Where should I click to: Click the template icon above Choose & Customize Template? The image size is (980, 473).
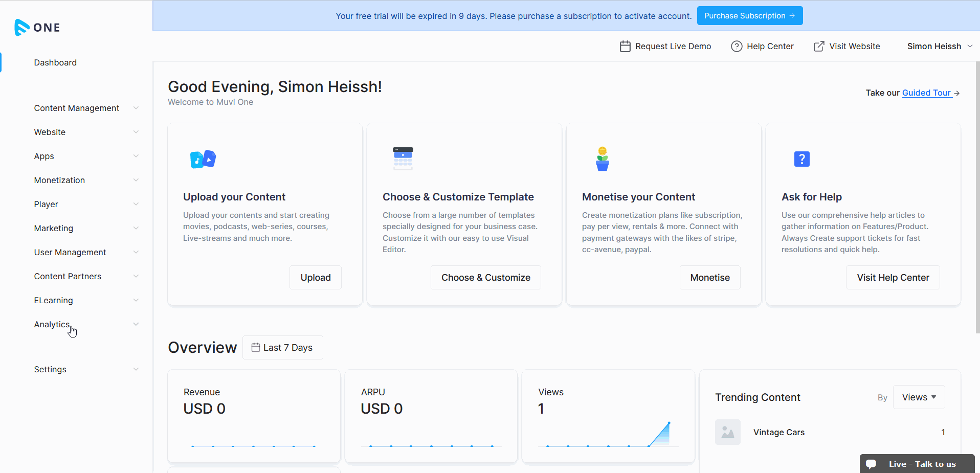coord(403,159)
